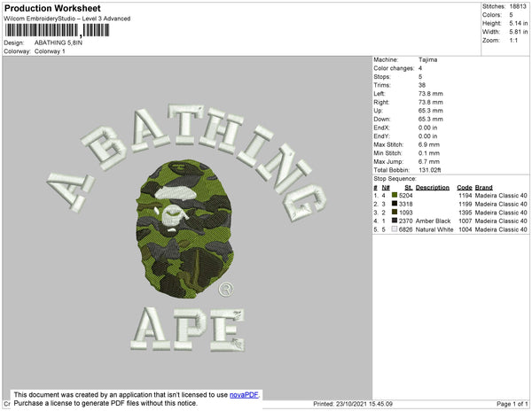Click the embroidered ape head design
This screenshot has height=411, width=532.
pyautogui.click(x=185, y=229)
